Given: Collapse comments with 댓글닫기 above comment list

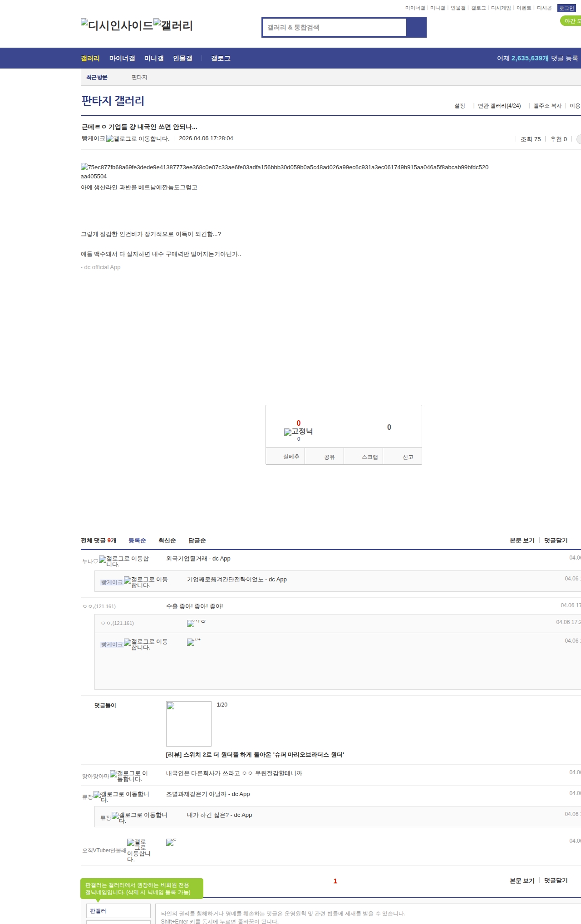Looking at the screenshot, I should click(556, 541).
